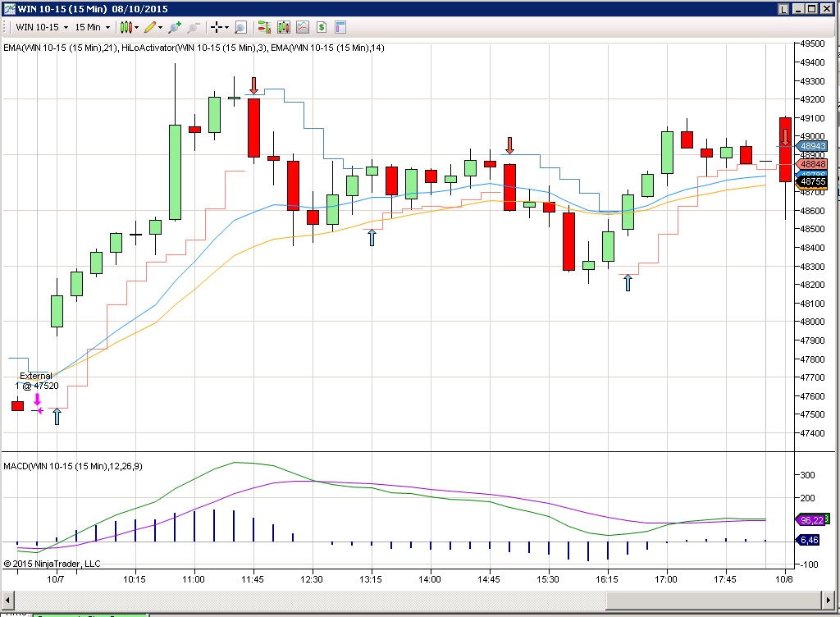Click the large red candle at 11:45

click(x=254, y=128)
